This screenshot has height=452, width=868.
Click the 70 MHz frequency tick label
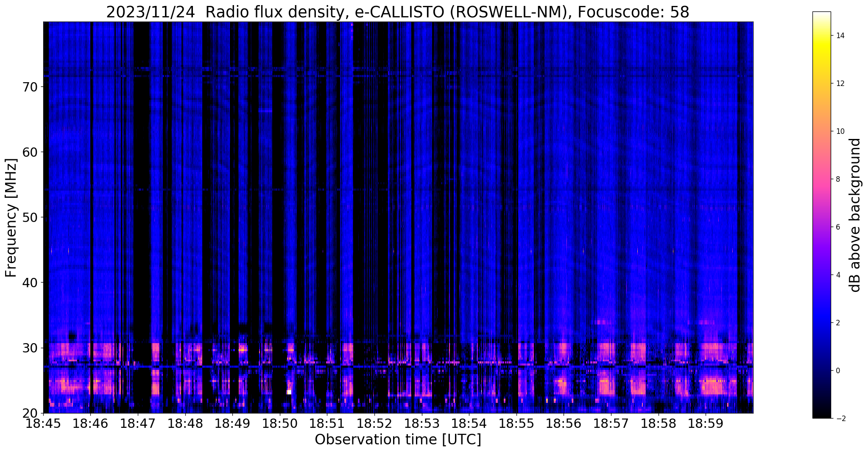pos(30,87)
